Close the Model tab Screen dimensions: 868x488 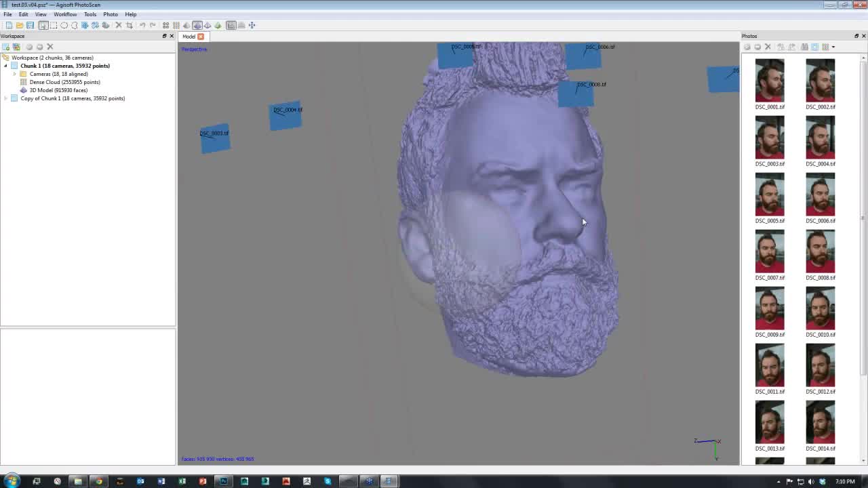tap(201, 37)
